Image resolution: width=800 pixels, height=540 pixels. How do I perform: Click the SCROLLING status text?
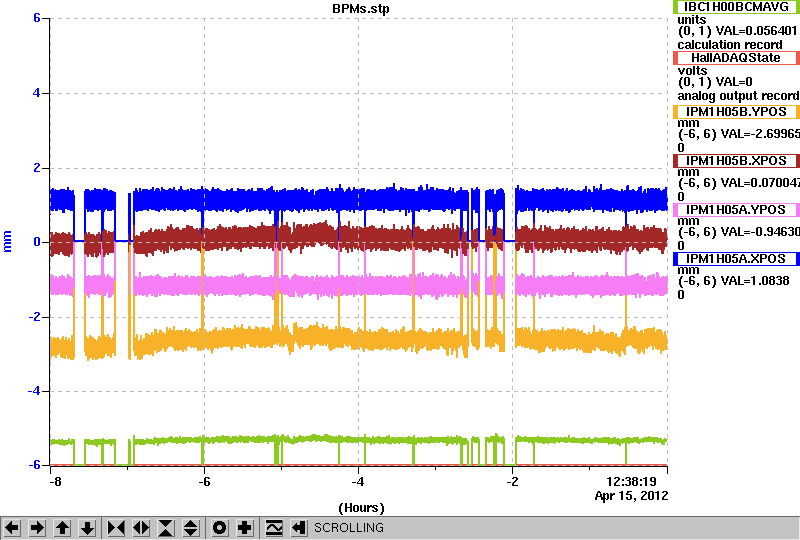coord(349,528)
